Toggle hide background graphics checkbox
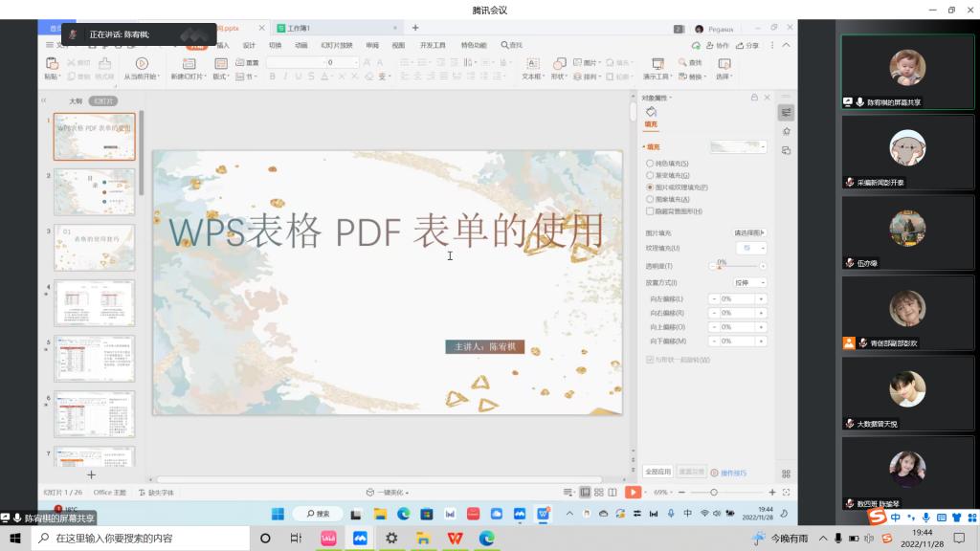Screen dimensions: 980x551 tap(650, 211)
